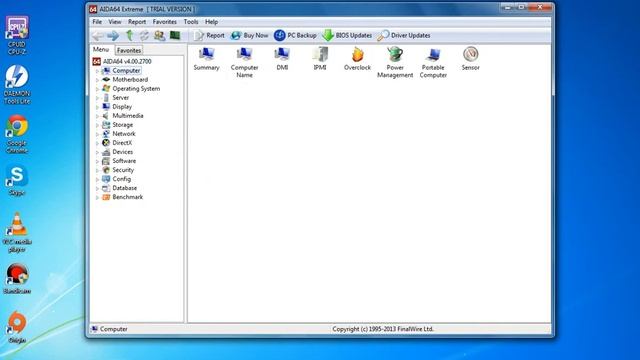Select Motherboard in the tree
Screen dimensions: 640x360
coord(130,80)
